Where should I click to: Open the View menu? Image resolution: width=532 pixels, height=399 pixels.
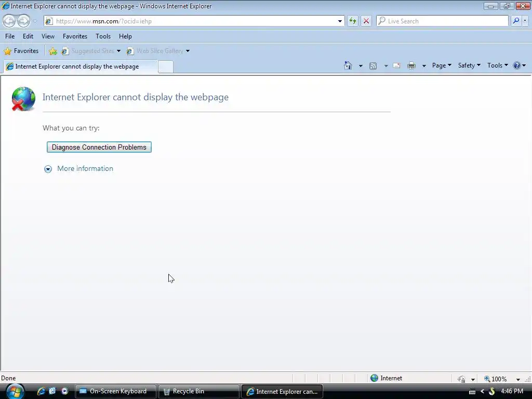pyautogui.click(x=48, y=36)
